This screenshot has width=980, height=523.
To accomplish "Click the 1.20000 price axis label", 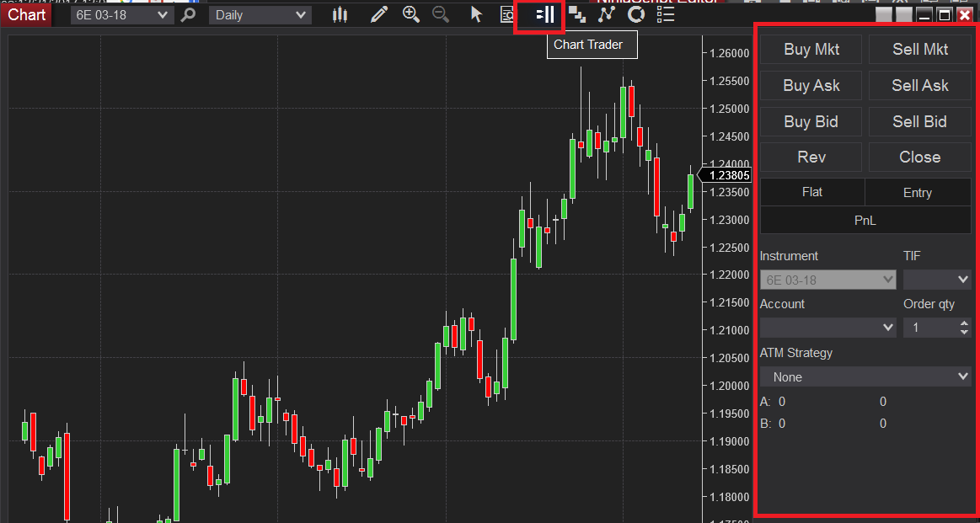I will tap(731, 387).
